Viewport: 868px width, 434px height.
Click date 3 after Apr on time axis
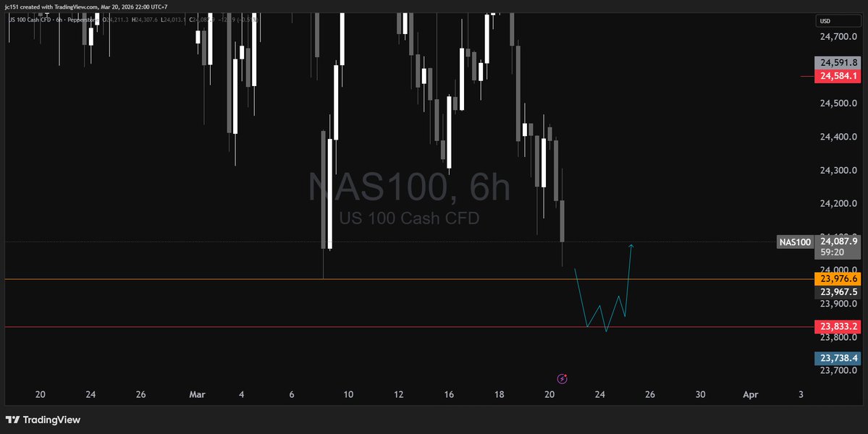(x=801, y=395)
